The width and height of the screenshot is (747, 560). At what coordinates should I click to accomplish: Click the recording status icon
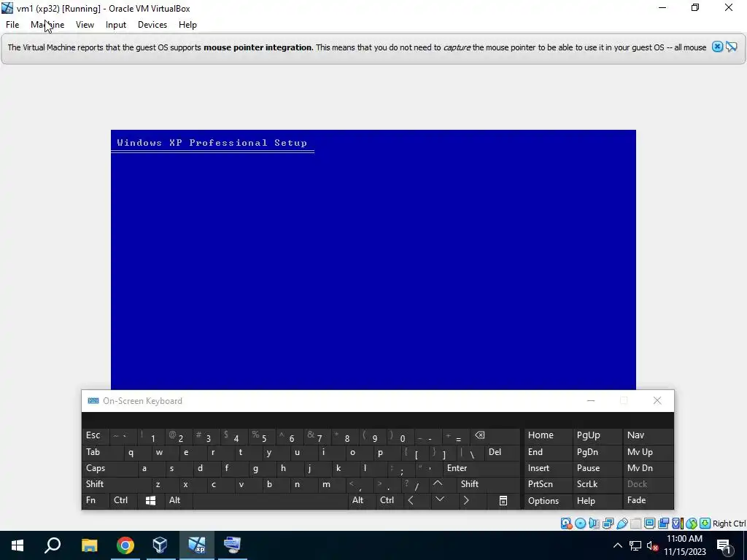click(663, 524)
